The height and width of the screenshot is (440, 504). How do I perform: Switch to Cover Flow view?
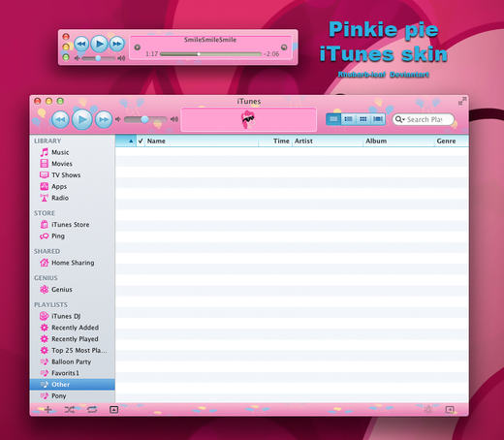[378, 119]
